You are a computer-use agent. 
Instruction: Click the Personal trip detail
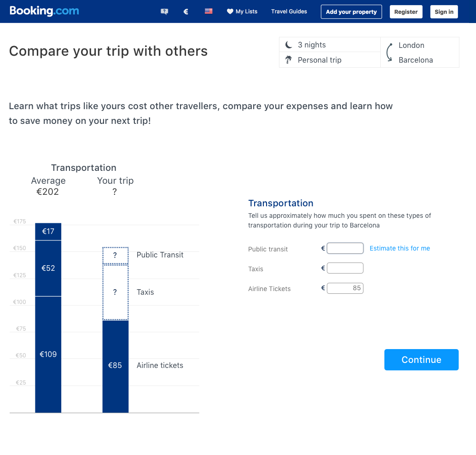(319, 60)
